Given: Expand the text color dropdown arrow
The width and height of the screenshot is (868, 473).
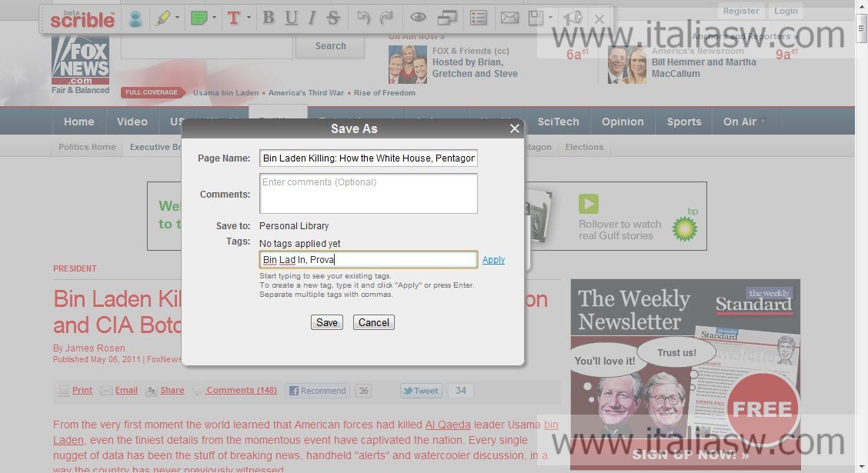Looking at the screenshot, I should click(x=249, y=18).
